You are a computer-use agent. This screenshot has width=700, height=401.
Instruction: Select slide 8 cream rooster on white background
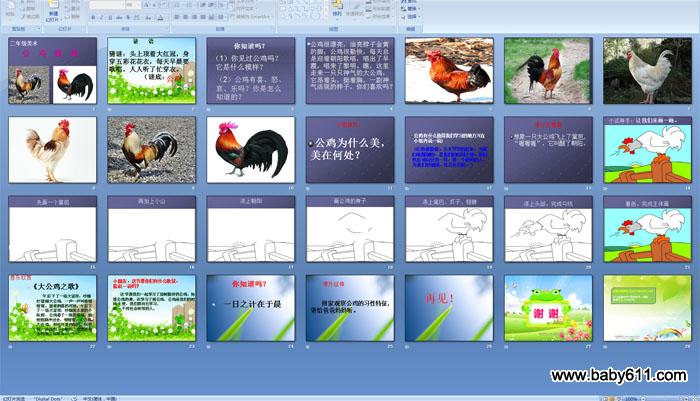click(x=52, y=150)
